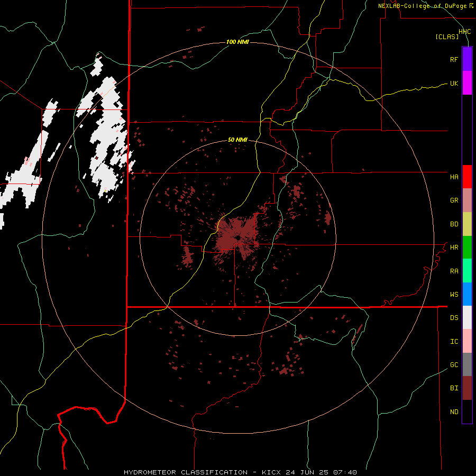Click the BD yellow legend swatch
This screenshot has height=476, width=476.
[x=467, y=224]
